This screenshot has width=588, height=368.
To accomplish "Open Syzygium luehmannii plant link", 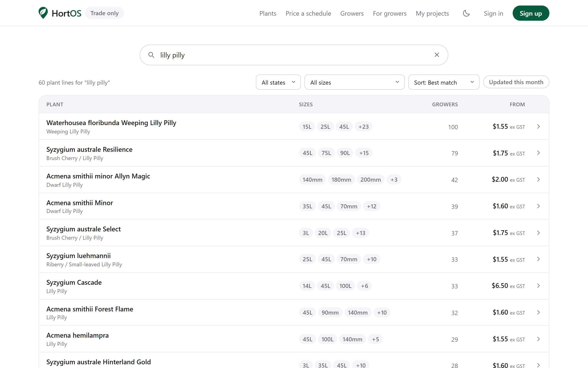I will point(78,256).
